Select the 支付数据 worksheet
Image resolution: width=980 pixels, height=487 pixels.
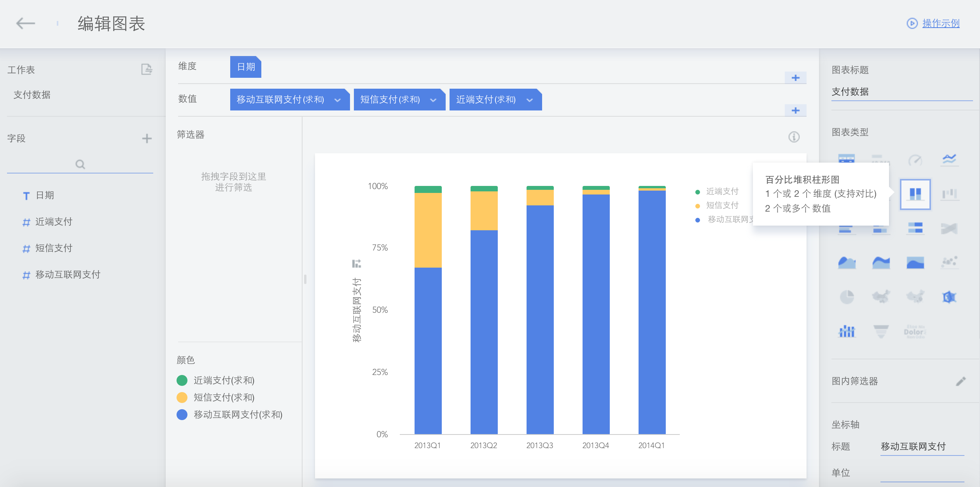click(32, 95)
